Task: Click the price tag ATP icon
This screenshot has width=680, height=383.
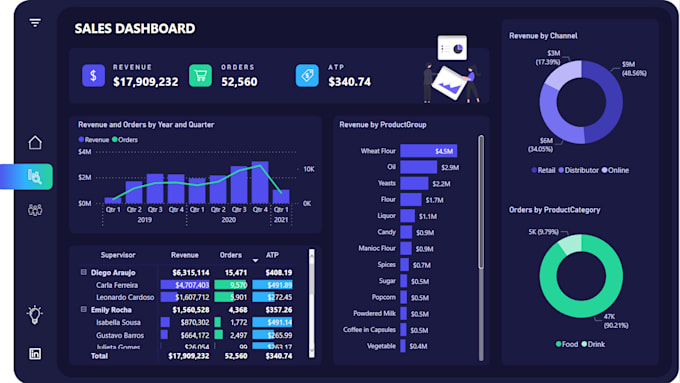Action: 307,75
